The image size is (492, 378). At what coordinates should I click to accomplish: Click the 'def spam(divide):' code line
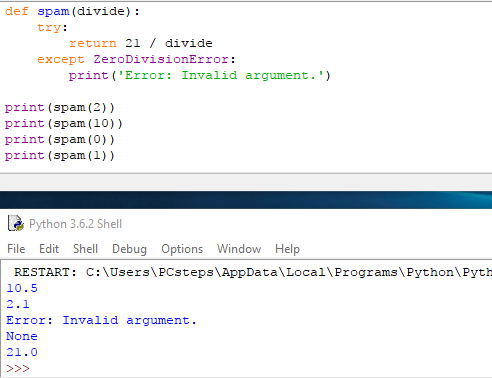[72, 11]
